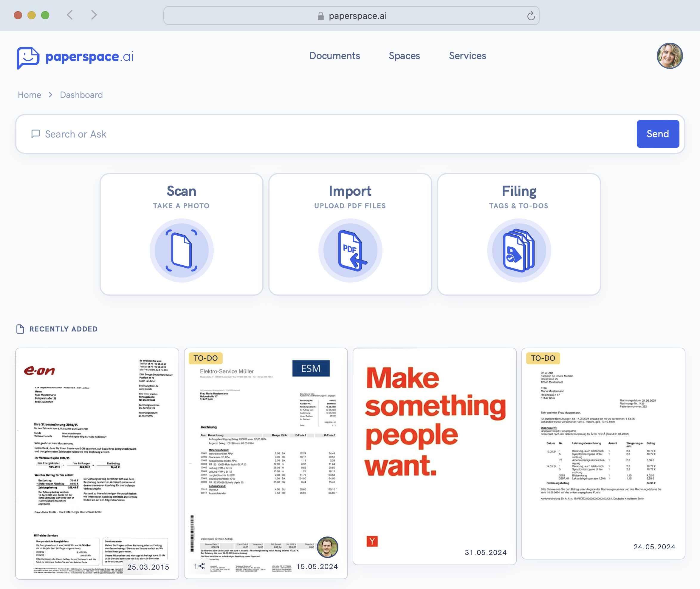Image resolution: width=700 pixels, height=589 pixels.
Task: Open the Spaces menu
Action: pos(404,56)
